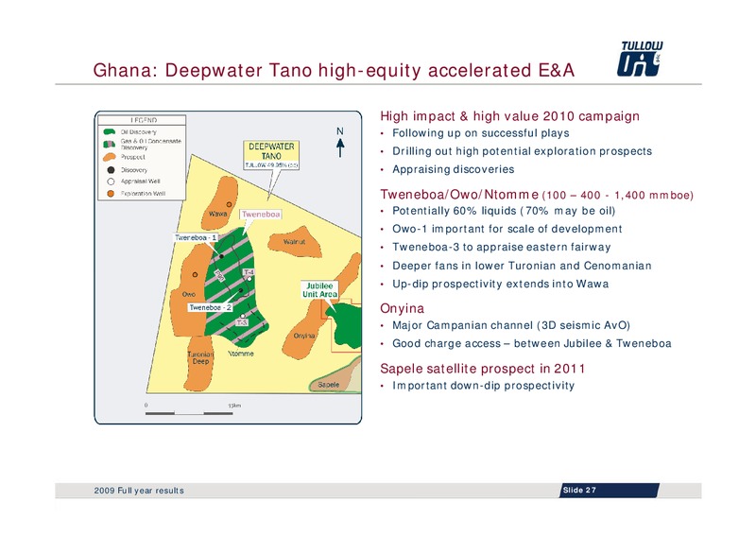This screenshot has width=756, height=536.
Task: Click the T-3 well label
Action: [x=242, y=322]
